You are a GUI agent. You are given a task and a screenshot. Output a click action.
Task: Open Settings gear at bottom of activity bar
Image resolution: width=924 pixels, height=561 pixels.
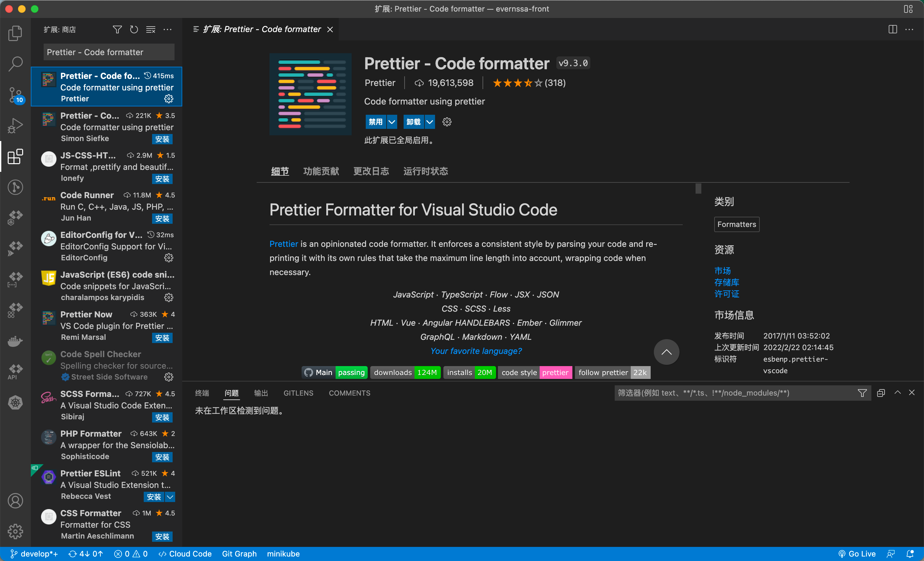pos(15,531)
